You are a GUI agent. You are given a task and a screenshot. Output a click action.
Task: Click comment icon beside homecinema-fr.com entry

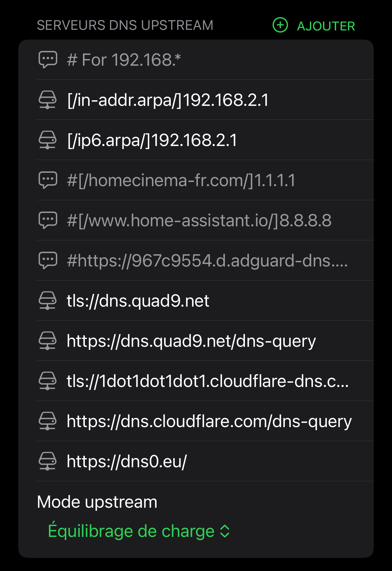(48, 180)
